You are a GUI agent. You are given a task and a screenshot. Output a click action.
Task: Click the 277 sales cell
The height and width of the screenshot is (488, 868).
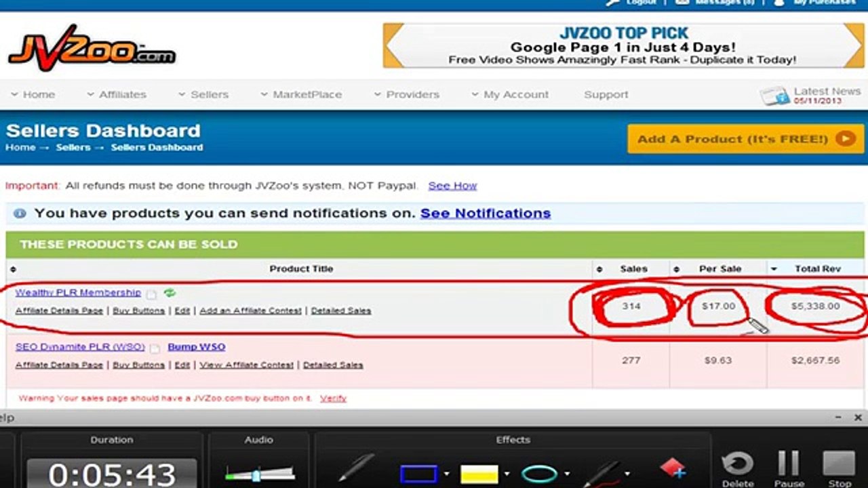click(x=631, y=361)
